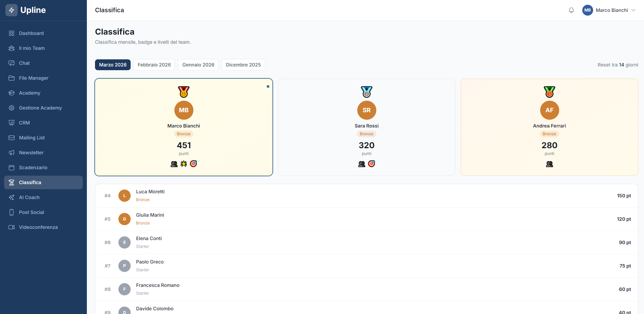Open the CRM section icon
The image size is (644, 314).
tap(11, 122)
